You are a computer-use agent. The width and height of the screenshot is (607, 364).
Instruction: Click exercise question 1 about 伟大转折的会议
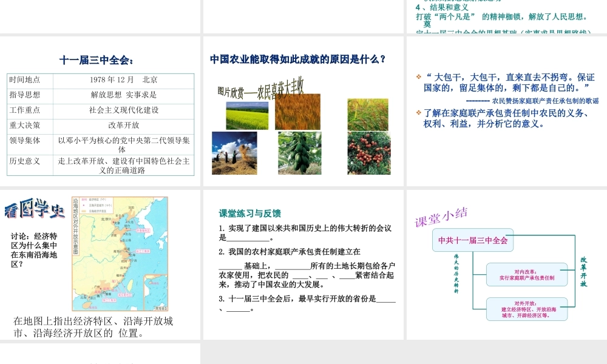coord(305,233)
